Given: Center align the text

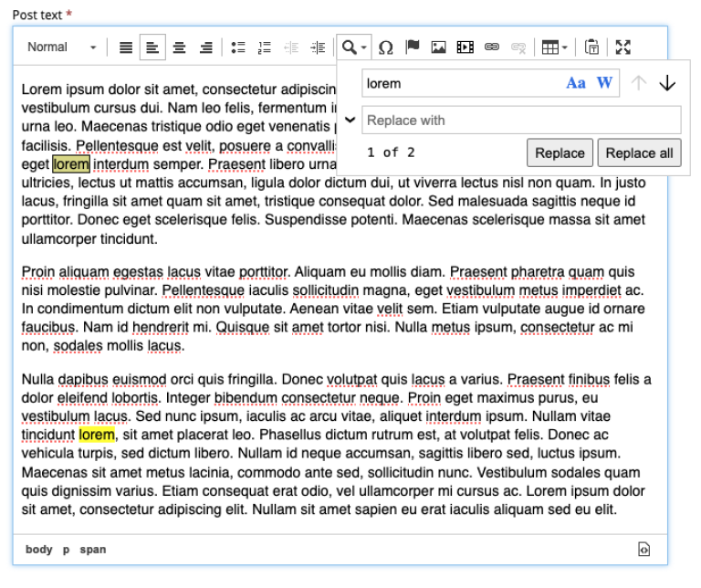Looking at the screenshot, I should pyautogui.click(x=179, y=47).
